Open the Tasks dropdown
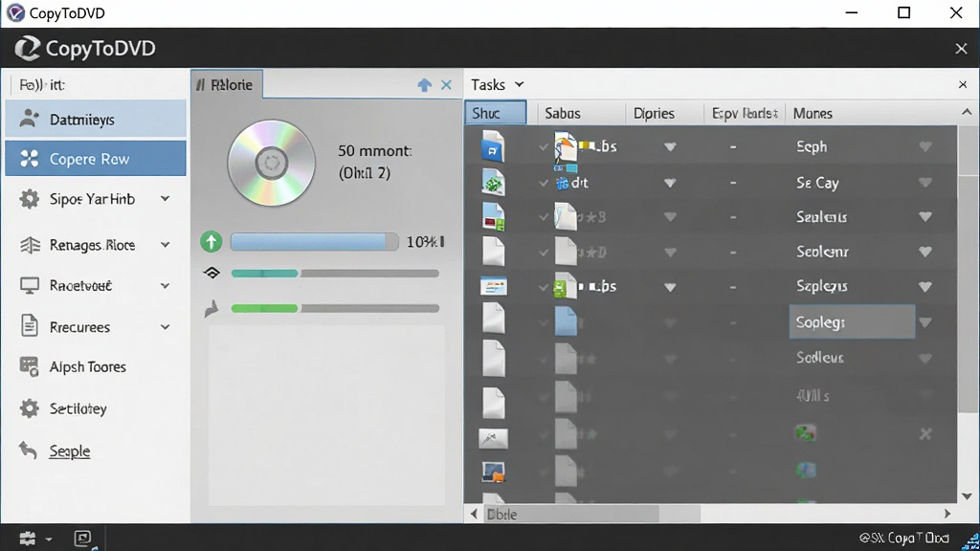The height and width of the screenshot is (551, 980). pyautogui.click(x=498, y=84)
